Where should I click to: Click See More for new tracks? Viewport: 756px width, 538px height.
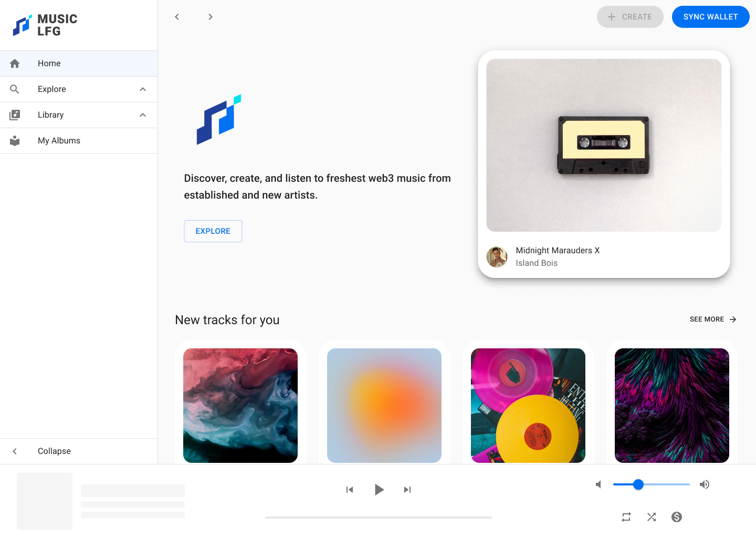(x=713, y=319)
